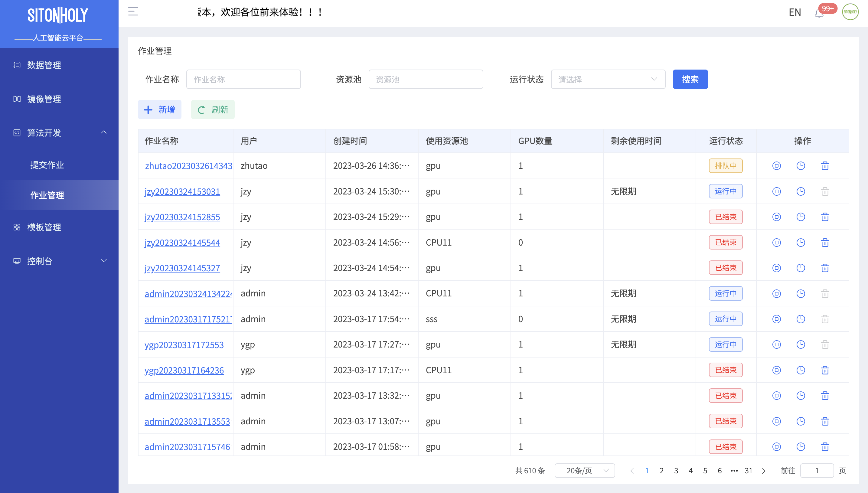Click clock icon for jzy20230324153031
This screenshot has height=493, width=868.
(x=801, y=191)
